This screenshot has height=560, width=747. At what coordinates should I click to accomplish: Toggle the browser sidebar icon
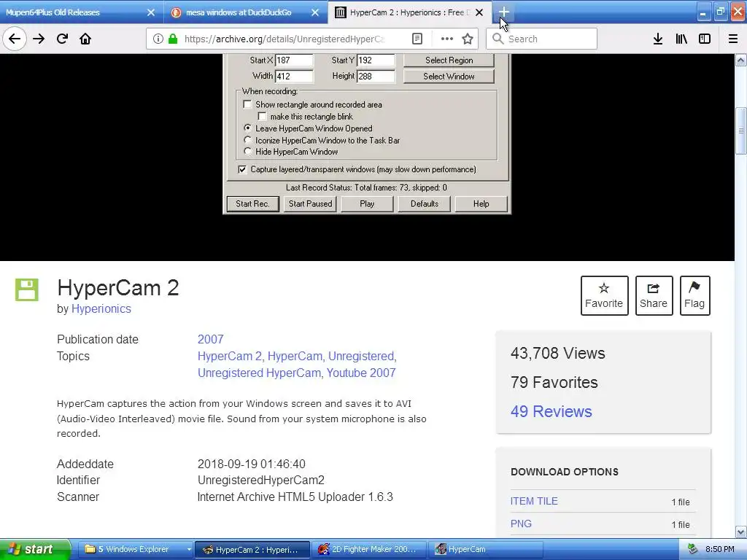(705, 39)
